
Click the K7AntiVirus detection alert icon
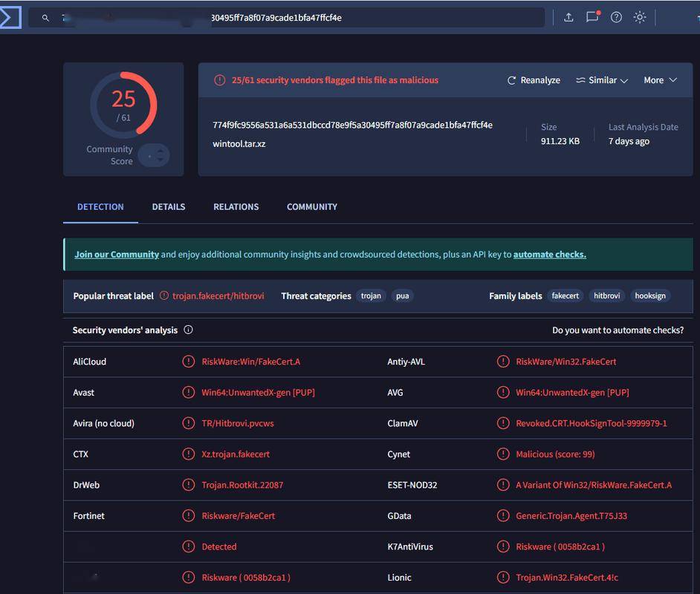pyautogui.click(x=503, y=546)
